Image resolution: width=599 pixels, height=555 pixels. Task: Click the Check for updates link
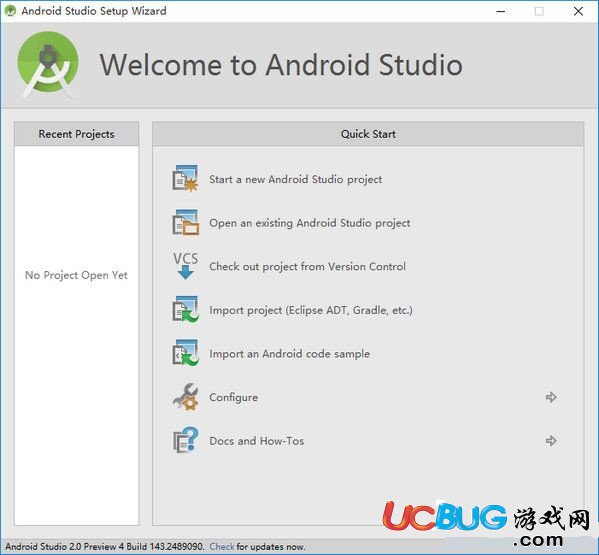(x=222, y=547)
